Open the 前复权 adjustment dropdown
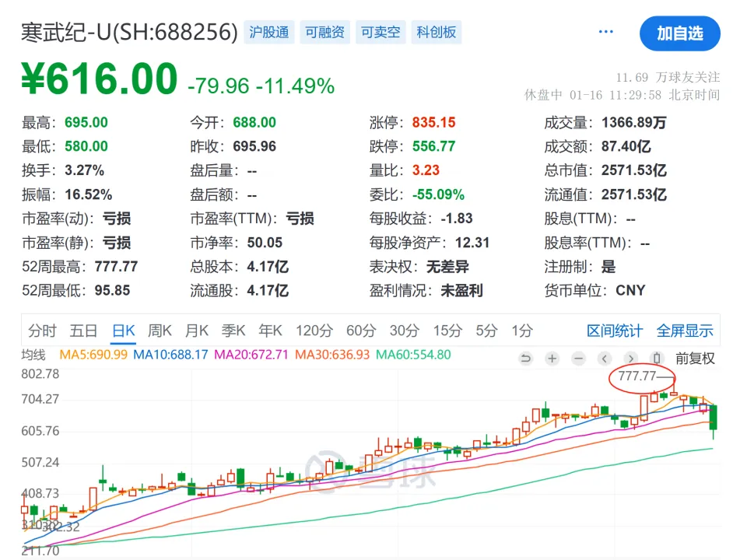The image size is (747, 560). 694,359
